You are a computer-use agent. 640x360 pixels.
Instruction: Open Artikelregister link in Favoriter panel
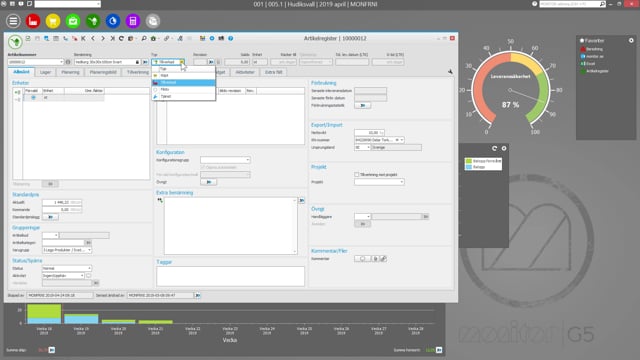click(x=597, y=71)
